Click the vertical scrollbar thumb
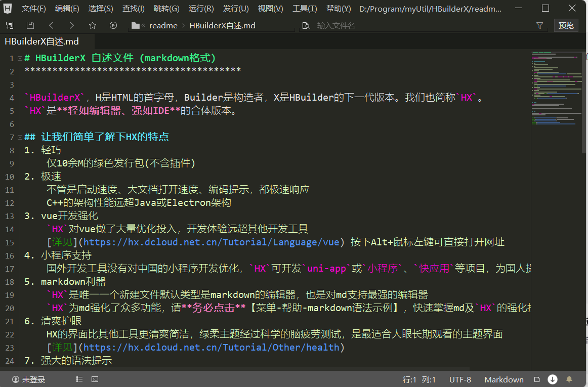 (584, 102)
